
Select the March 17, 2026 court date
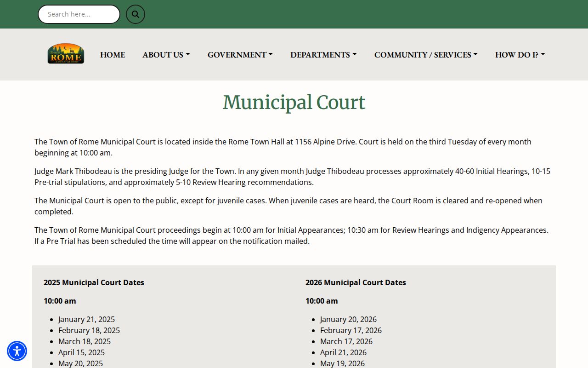coord(346,341)
